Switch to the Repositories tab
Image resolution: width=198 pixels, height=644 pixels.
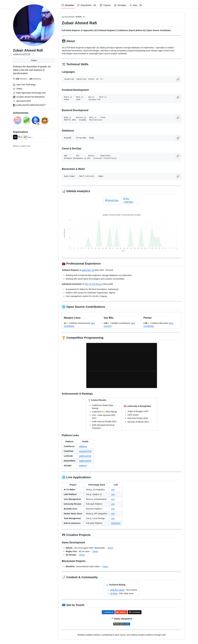(x=87, y=5)
